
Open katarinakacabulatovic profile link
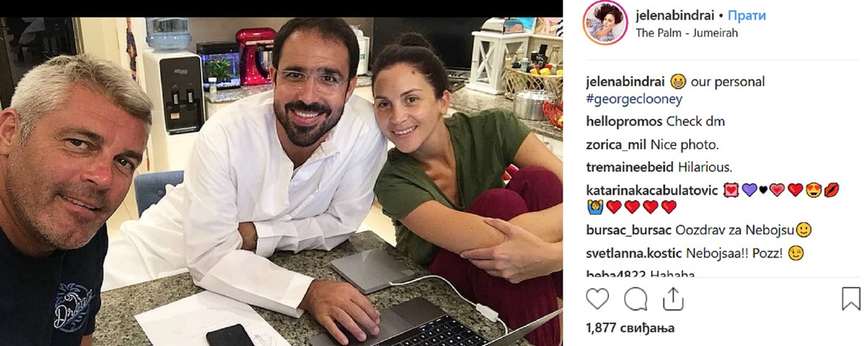651,190
